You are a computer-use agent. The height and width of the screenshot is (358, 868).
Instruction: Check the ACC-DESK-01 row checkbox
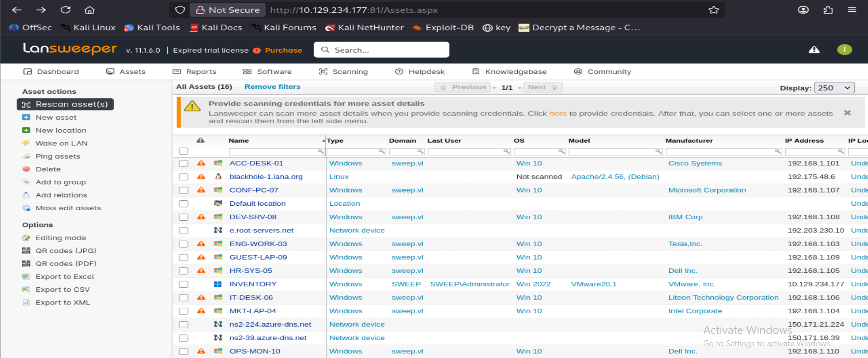[183, 164]
